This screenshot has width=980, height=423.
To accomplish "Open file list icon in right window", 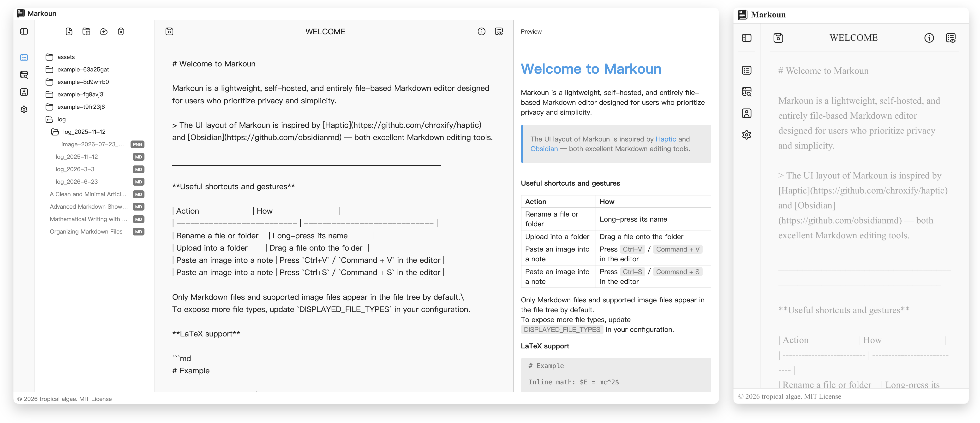I will click(747, 70).
